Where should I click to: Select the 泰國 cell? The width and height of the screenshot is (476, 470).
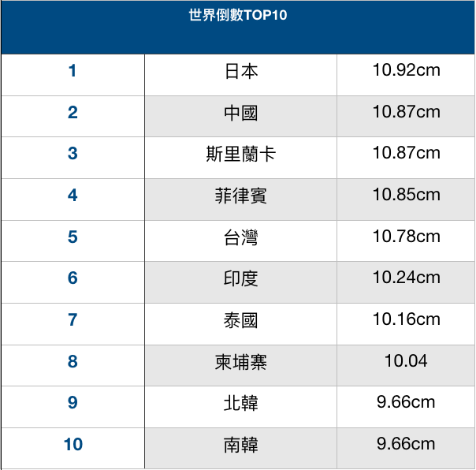coord(240,320)
